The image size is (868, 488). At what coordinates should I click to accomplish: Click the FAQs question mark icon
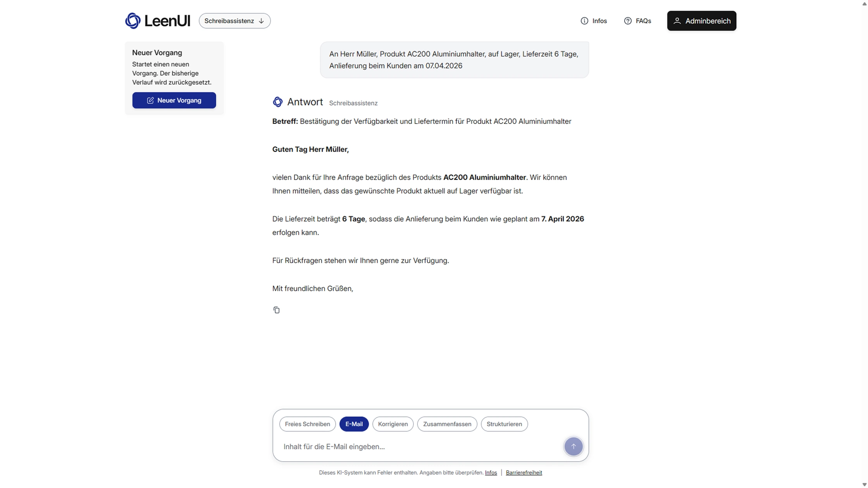pos(627,21)
